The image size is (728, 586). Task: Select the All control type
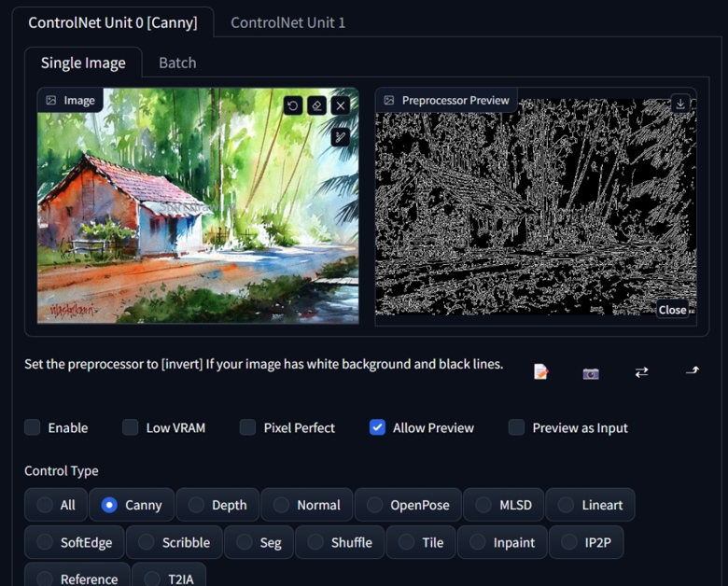pos(56,505)
